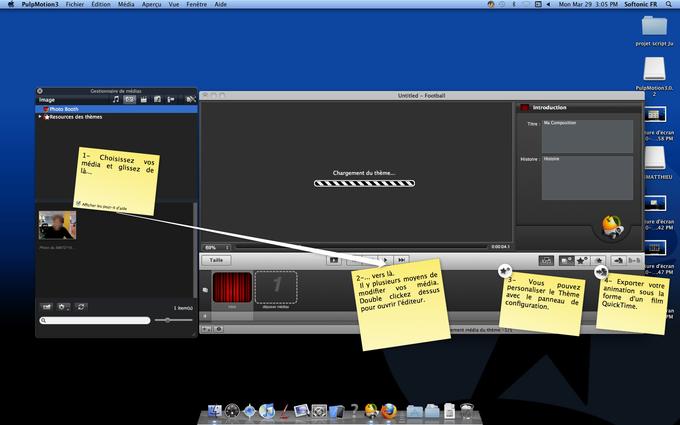Click the '1 item(s)' count text
This screenshot has height=425, width=680.
pyautogui.click(x=183, y=308)
